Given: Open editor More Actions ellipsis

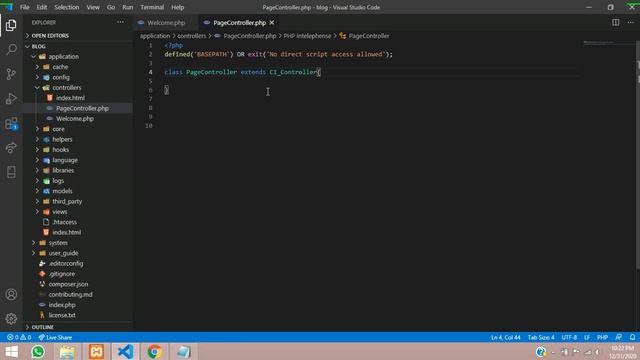Looking at the screenshot, I should pos(631,22).
